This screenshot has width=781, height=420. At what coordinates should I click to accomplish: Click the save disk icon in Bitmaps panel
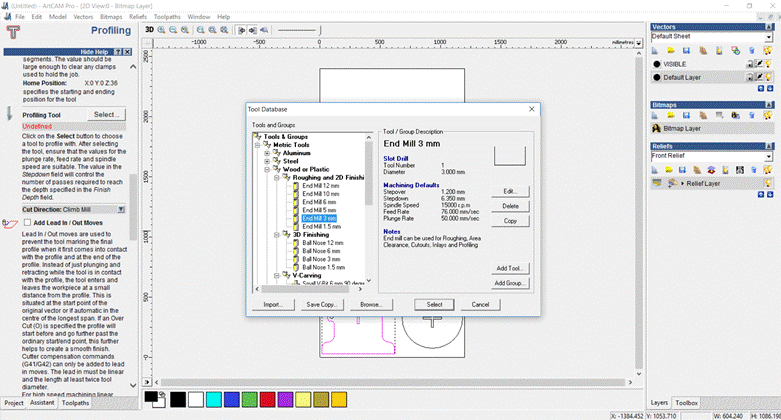(x=686, y=116)
